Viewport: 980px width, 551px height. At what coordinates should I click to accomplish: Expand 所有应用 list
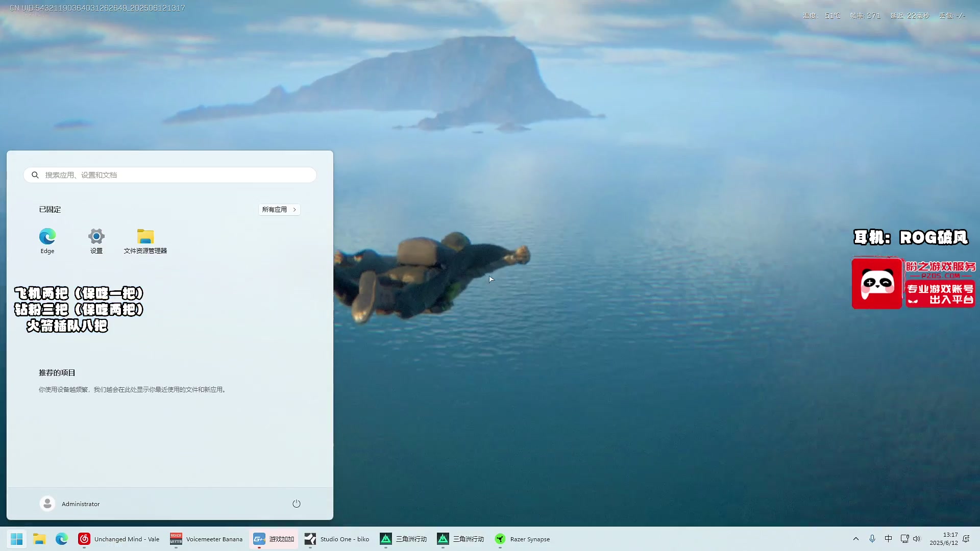(279, 210)
